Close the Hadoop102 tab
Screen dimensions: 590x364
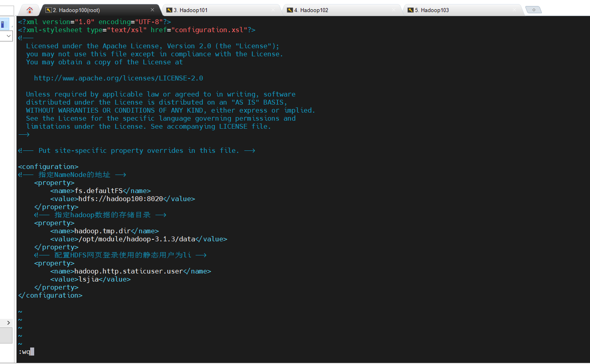tap(394, 10)
